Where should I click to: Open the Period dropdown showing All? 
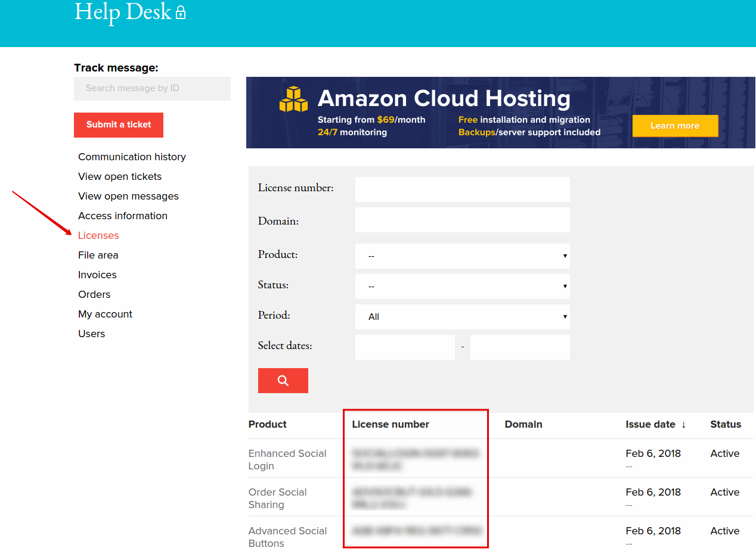(x=462, y=317)
